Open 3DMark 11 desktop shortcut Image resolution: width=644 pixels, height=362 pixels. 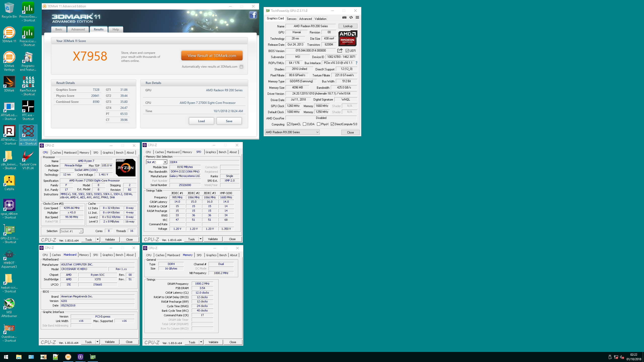9,35
